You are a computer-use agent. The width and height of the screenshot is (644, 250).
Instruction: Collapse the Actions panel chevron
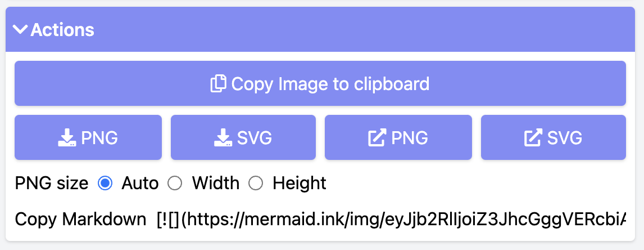tap(20, 30)
